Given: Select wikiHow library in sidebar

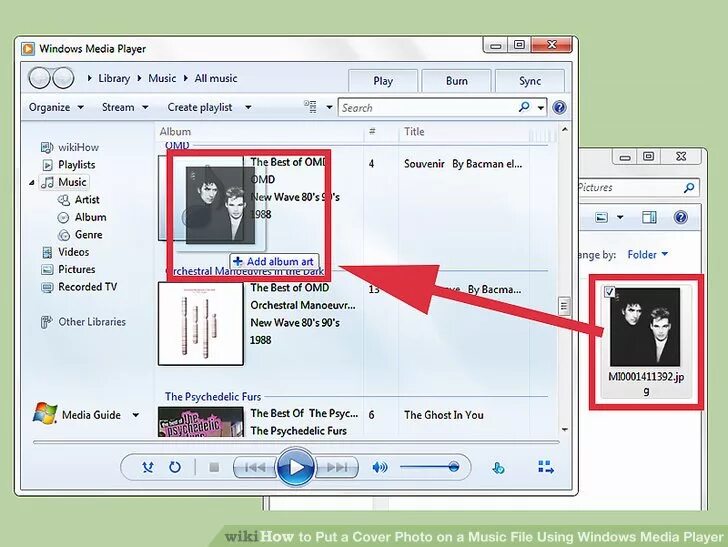Looking at the screenshot, I should tap(70, 147).
